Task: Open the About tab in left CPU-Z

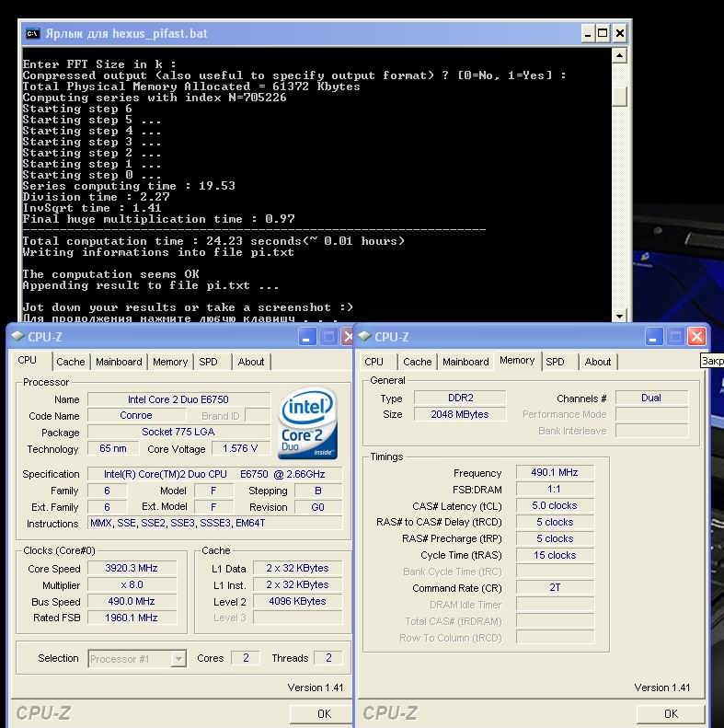Action: (251, 362)
